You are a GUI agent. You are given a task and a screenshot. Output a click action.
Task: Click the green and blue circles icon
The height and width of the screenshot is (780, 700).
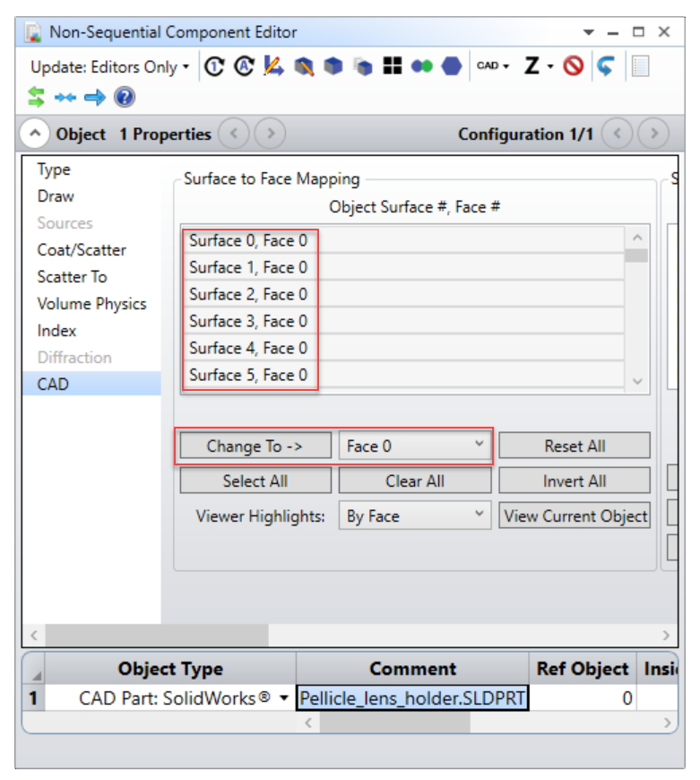(x=422, y=66)
